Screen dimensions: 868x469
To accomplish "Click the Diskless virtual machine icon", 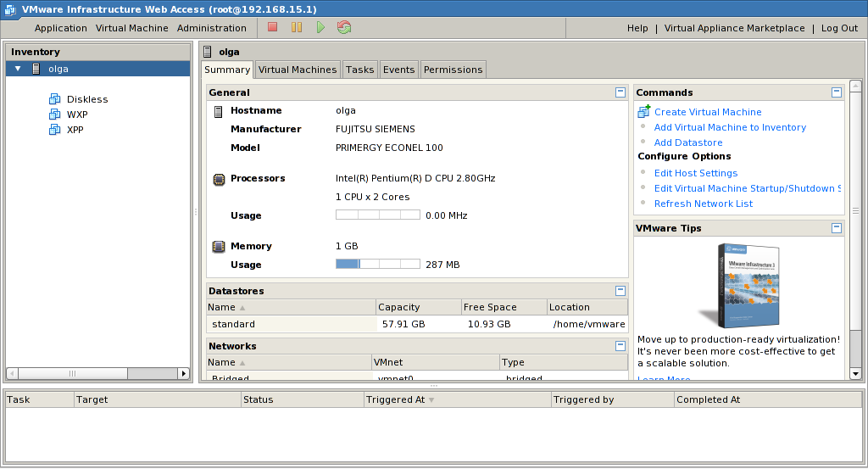I will [x=55, y=99].
